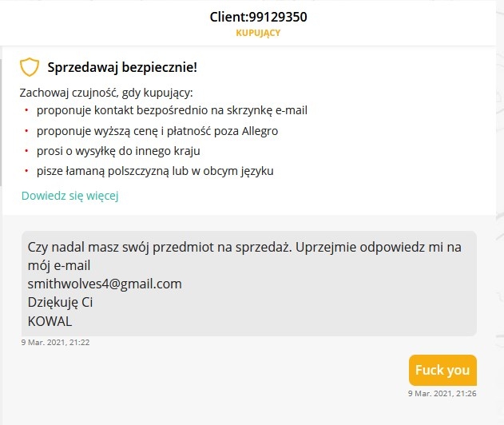This screenshot has width=504, height=425.
Task: Click the Client:99129350 header title
Action: coord(258,17)
